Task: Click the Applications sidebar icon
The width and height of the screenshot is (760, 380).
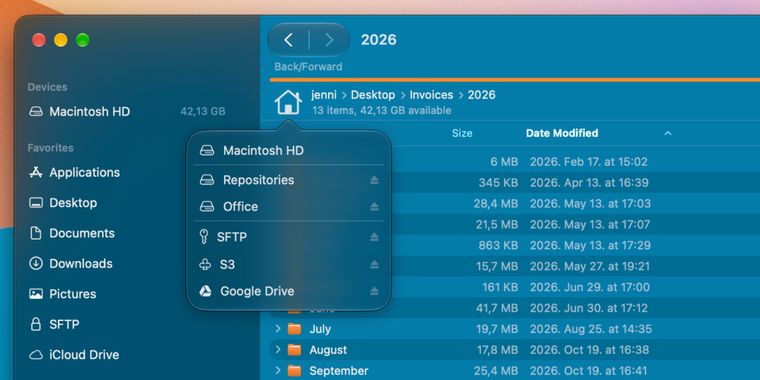Action: pyautogui.click(x=36, y=173)
